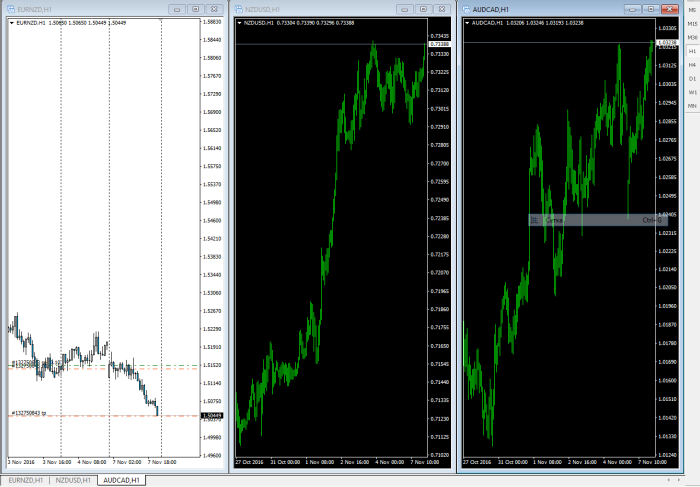
Task: Click the 1.01240 price scale value
Action: tap(667, 455)
